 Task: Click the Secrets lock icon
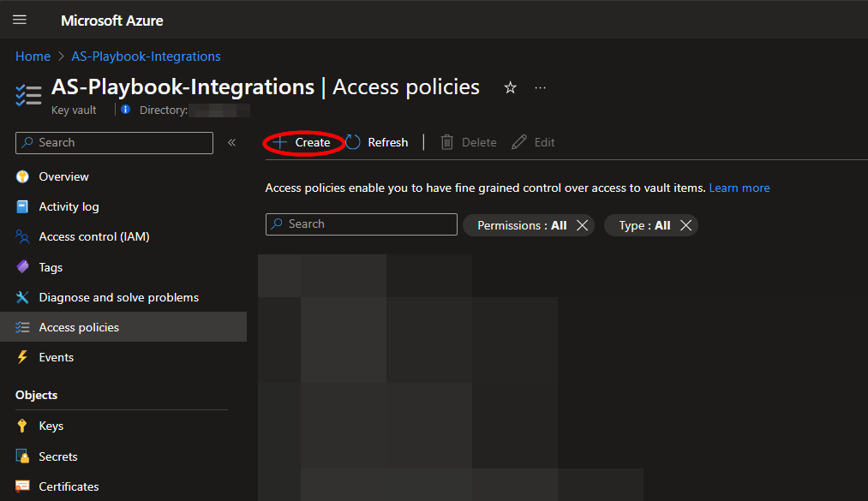pyautogui.click(x=22, y=456)
